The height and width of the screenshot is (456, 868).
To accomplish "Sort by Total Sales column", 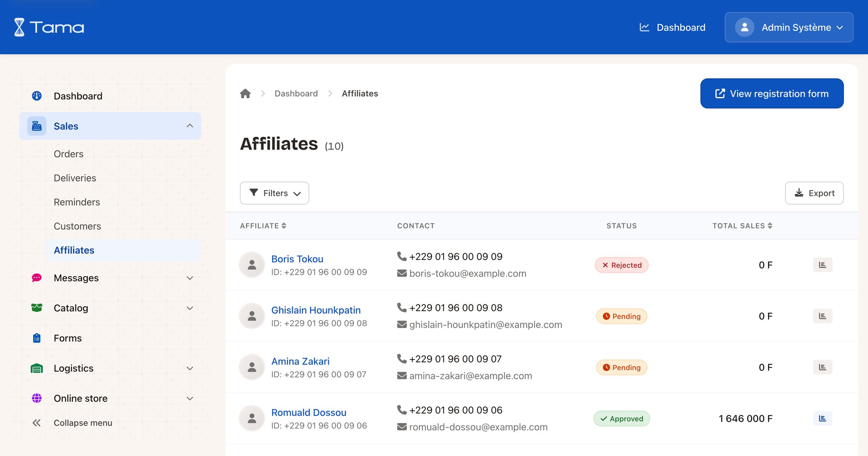I will pyautogui.click(x=742, y=226).
